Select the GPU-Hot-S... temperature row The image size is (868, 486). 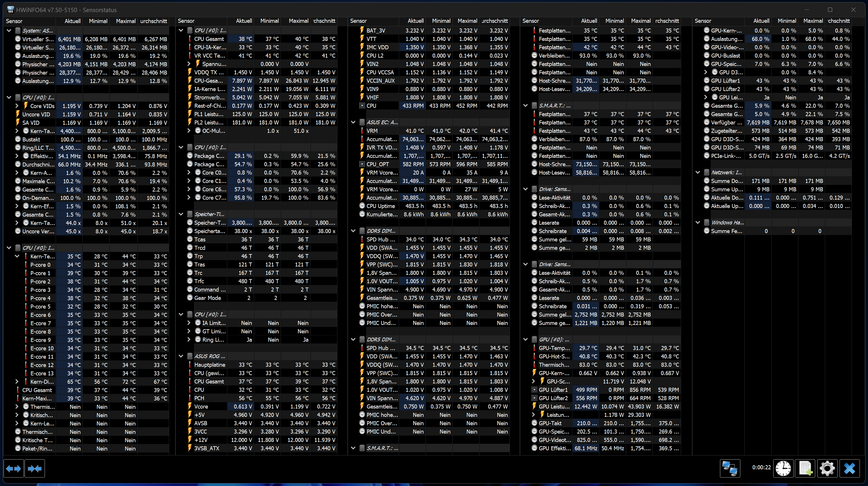coord(600,356)
